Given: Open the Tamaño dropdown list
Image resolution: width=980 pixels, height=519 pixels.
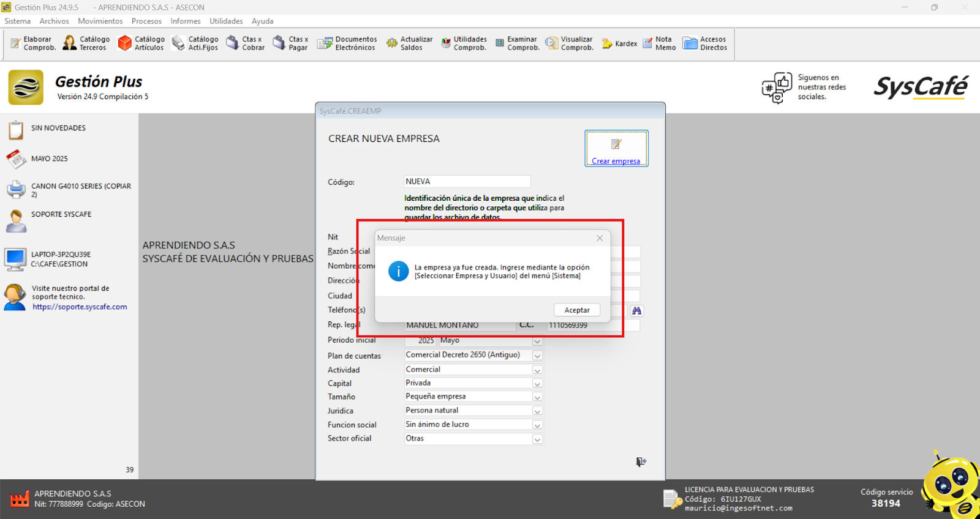Looking at the screenshot, I should [x=537, y=397].
